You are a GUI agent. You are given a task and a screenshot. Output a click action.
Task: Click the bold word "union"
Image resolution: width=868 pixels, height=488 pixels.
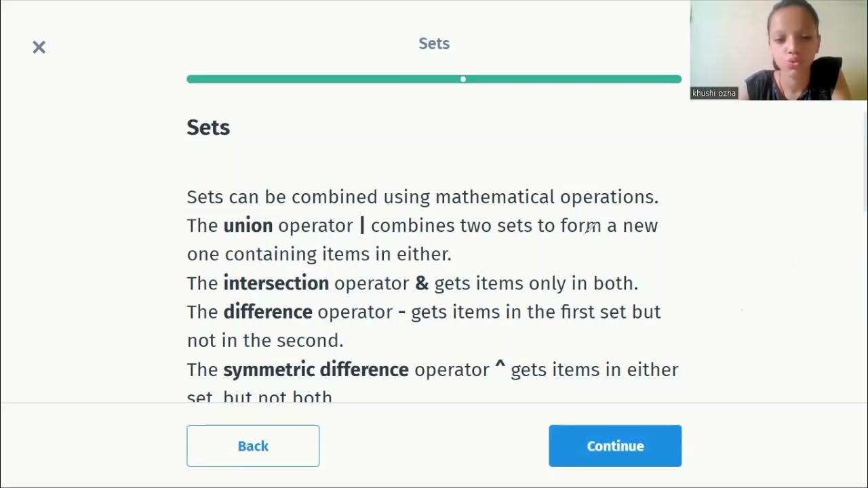[248, 226]
